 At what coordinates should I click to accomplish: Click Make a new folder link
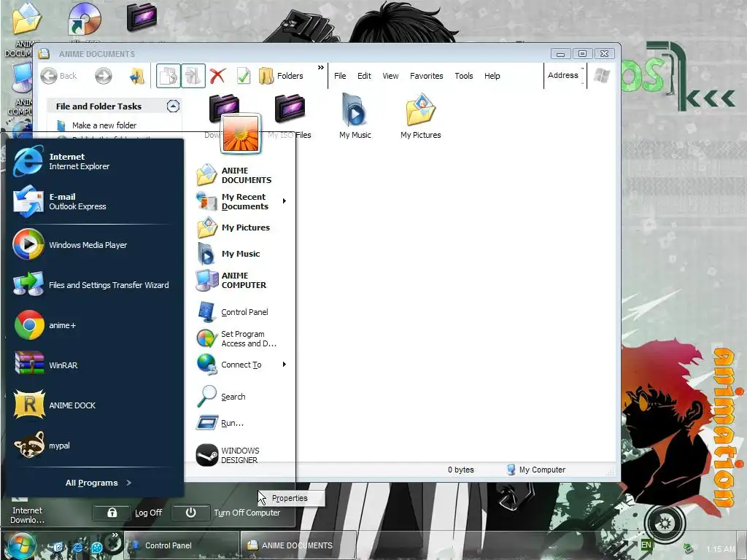coord(104,125)
